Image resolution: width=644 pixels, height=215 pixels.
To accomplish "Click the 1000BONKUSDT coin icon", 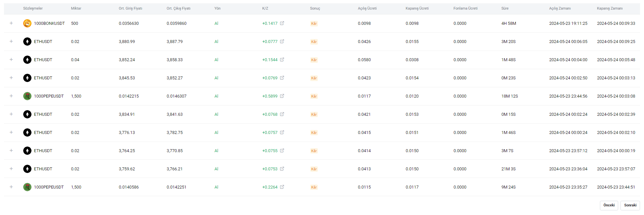I will click(x=27, y=23).
